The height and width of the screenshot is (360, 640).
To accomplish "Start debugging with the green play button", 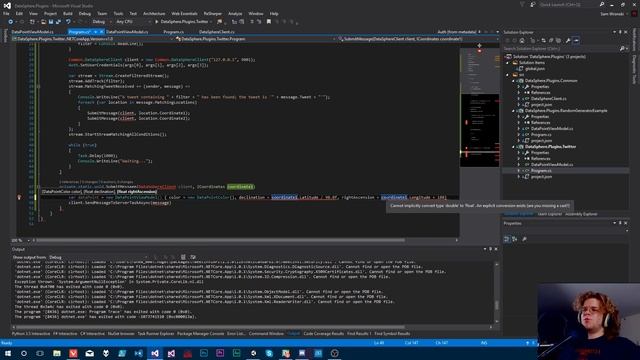I will pyautogui.click(x=156, y=22).
